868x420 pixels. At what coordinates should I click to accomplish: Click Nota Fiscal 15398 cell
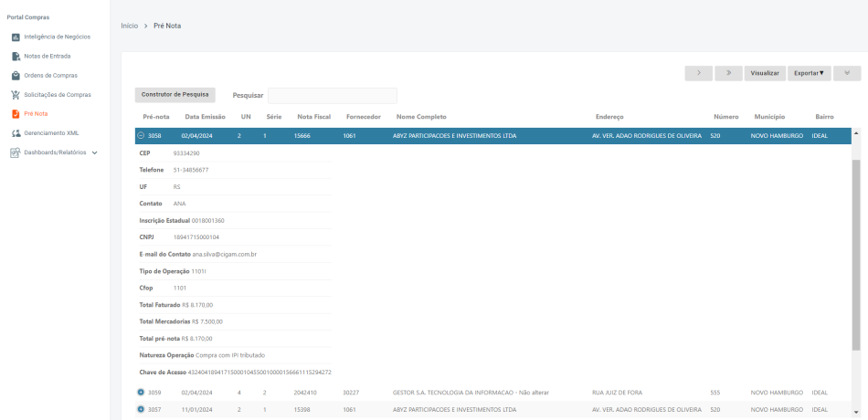(302, 409)
